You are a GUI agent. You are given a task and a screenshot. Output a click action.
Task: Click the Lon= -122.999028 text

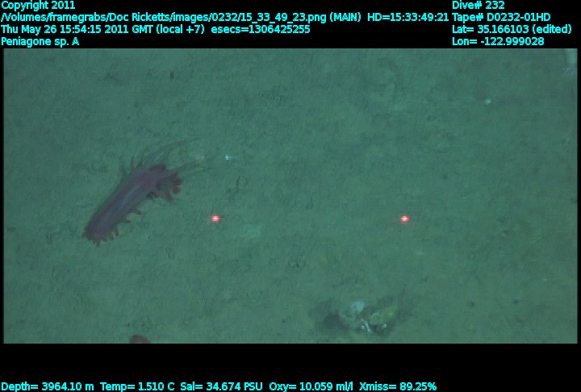pyautogui.click(x=498, y=41)
